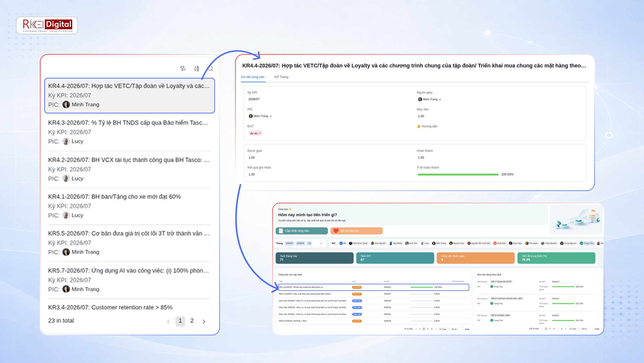Click the Tỉ lệ hoàn thành 100.00% progress bar
This screenshot has height=363, width=644.
pos(458,175)
